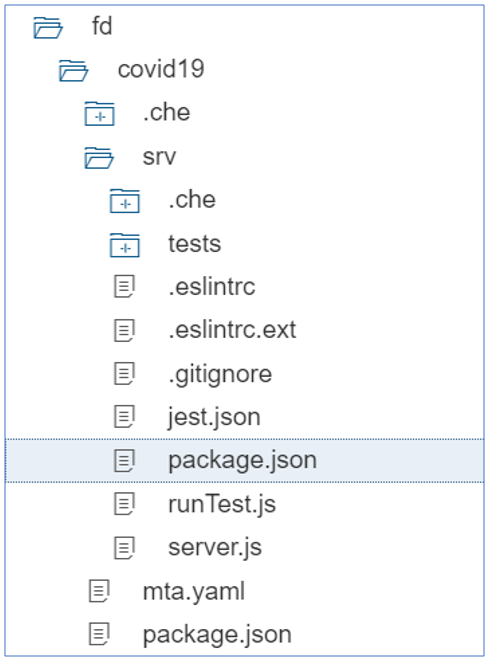The image size is (490, 660).
Task: Expand the top-level .che folder icon
Action: pyautogui.click(x=99, y=114)
